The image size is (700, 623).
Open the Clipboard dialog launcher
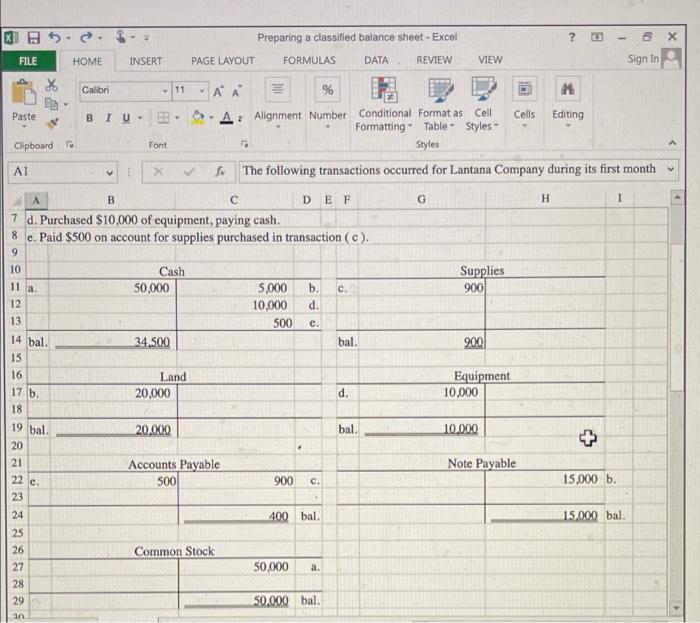pyautogui.click(x=69, y=144)
